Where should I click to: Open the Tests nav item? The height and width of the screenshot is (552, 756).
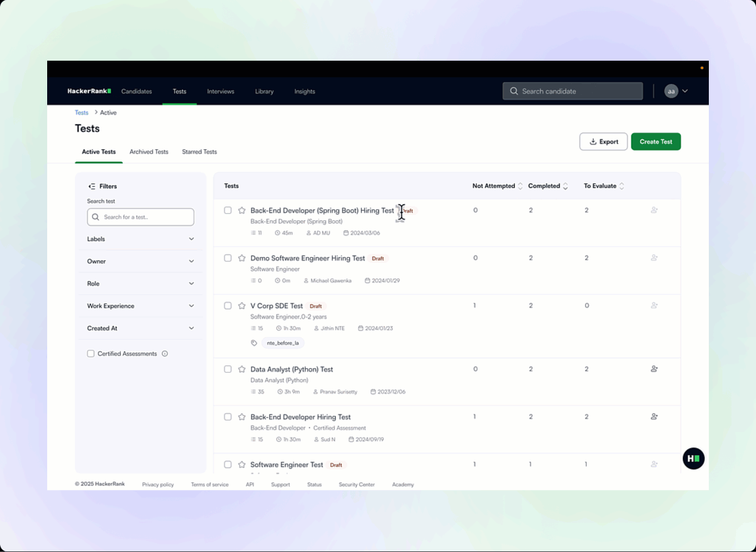tap(180, 91)
